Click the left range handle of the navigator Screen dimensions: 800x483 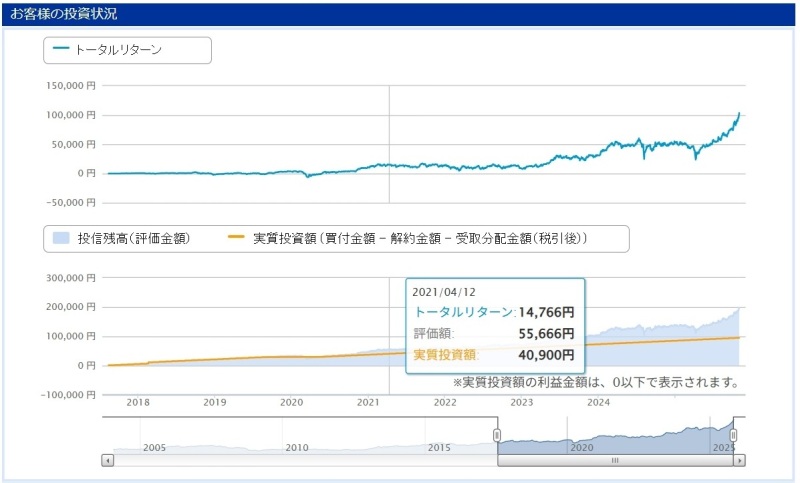click(x=497, y=435)
